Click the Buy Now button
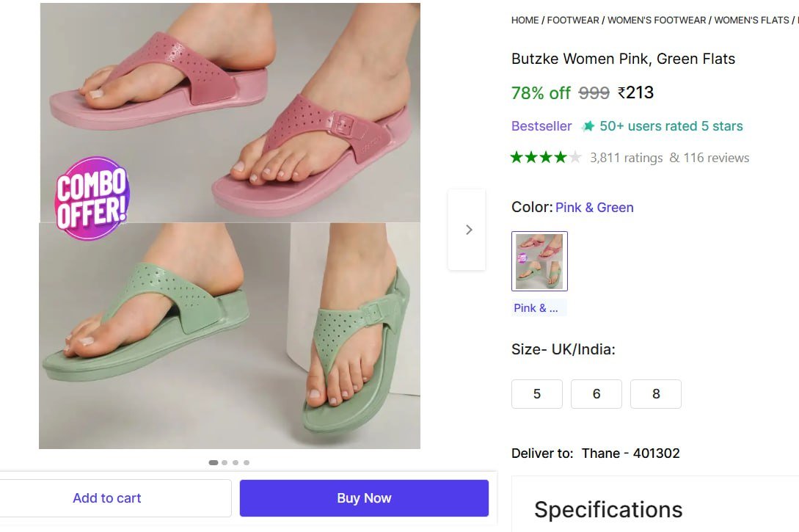This screenshot has height=532, width=799. click(363, 498)
